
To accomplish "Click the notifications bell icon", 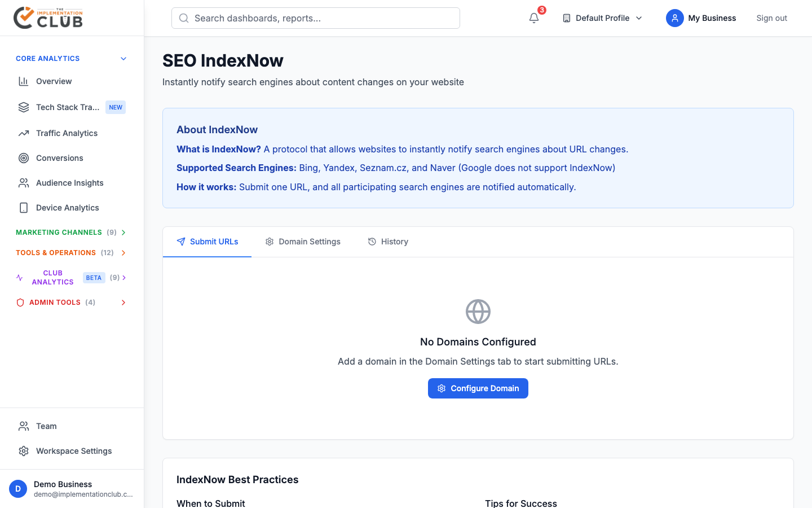I will click(x=534, y=18).
